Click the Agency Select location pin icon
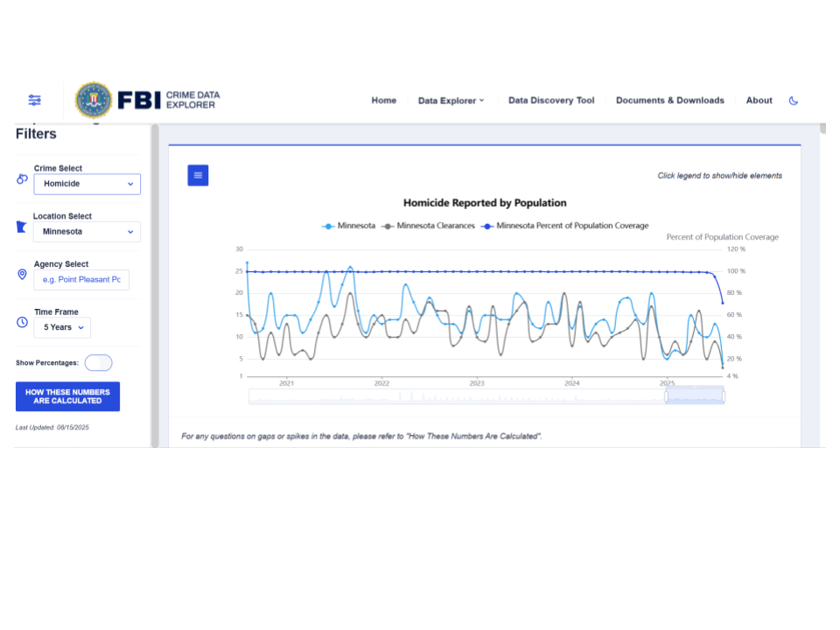The height and width of the screenshot is (630, 840). click(22, 275)
